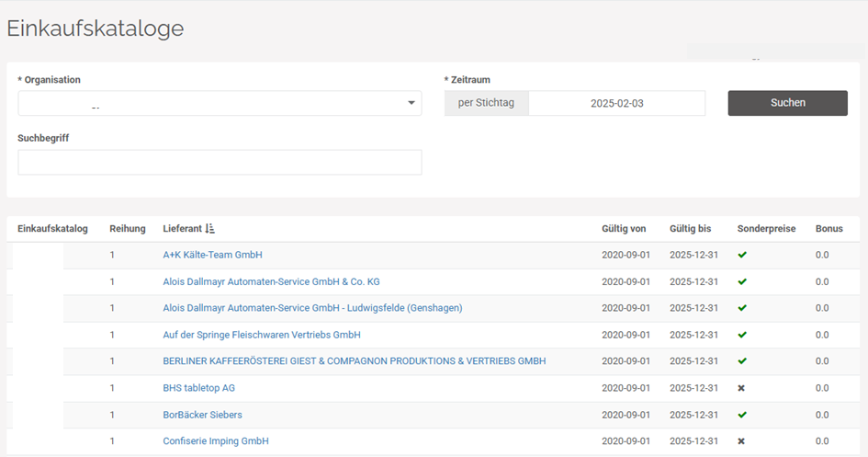Click Sonderpreise checkmark for Auf der Springe row
Image resolution: width=868 pixels, height=457 pixels.
pos(742,335)
